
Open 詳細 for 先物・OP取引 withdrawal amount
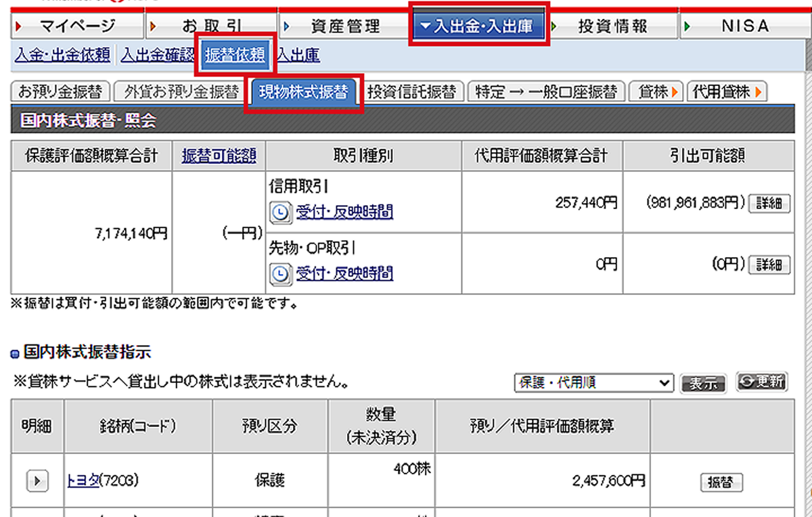click(x=769, y=264)
